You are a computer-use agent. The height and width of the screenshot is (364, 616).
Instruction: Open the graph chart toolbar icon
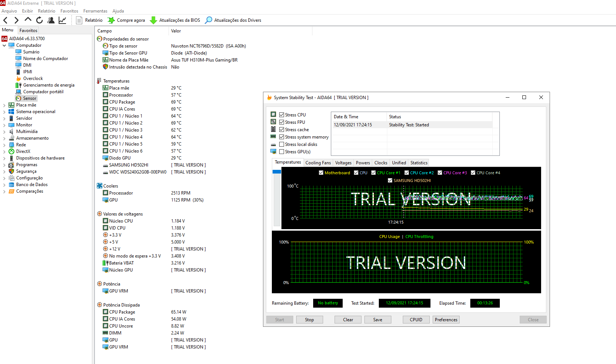pyautogui.click(x=62, y=20)
